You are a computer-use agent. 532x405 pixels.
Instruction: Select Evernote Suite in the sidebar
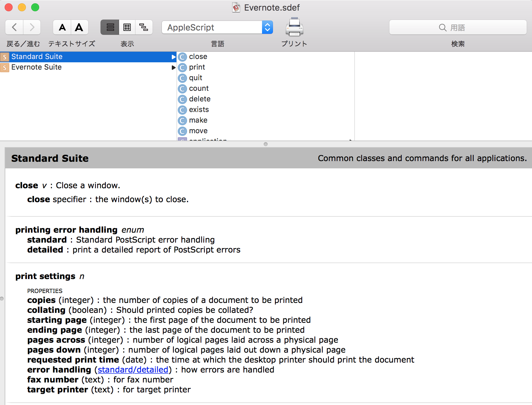click(x=36, y=67)
